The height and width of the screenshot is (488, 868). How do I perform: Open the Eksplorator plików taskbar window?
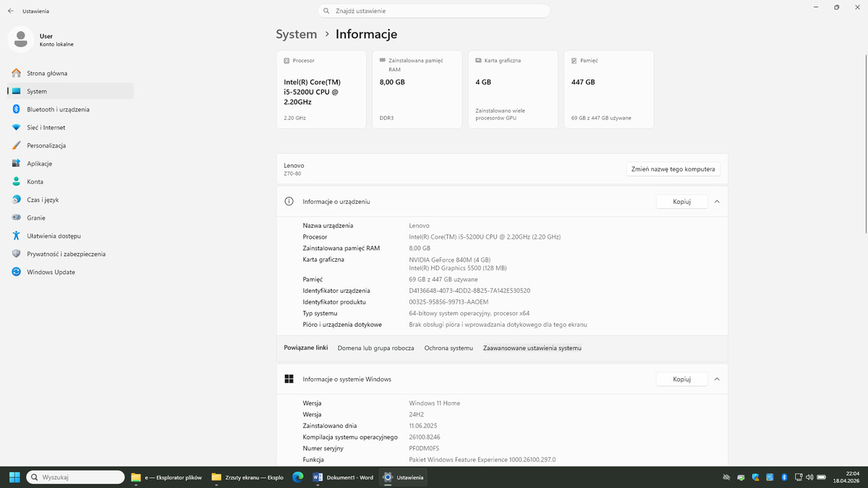pos(166,477)
